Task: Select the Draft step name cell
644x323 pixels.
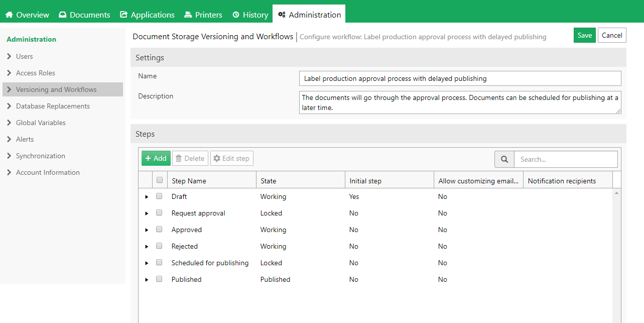Action: tap(179, 196)
